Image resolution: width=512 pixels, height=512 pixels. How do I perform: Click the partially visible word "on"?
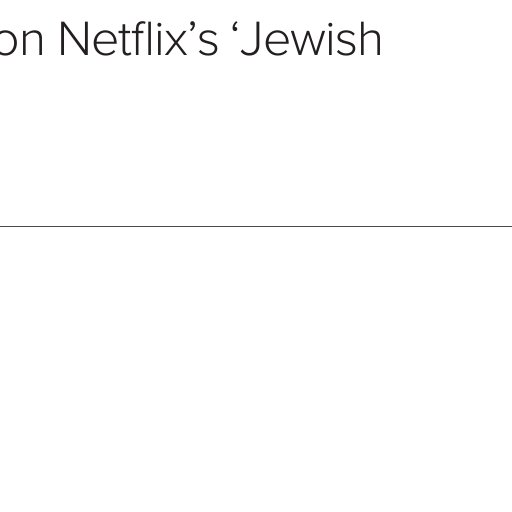(x=21, y=43)
